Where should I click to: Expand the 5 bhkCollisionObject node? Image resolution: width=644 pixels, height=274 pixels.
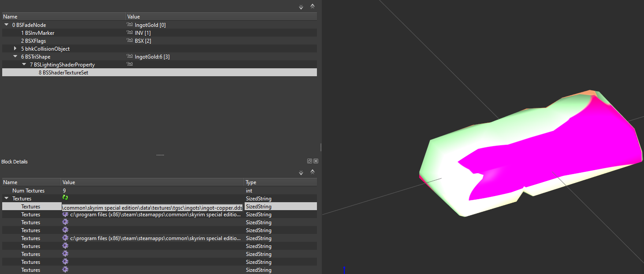point(15,48)
